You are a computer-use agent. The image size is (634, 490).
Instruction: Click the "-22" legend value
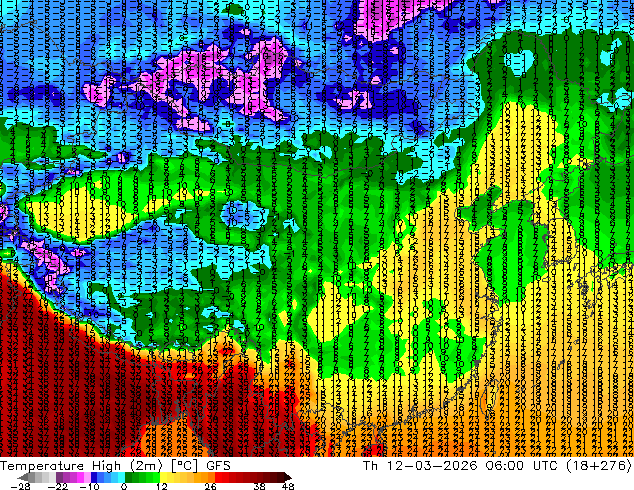tap(58, 486)
